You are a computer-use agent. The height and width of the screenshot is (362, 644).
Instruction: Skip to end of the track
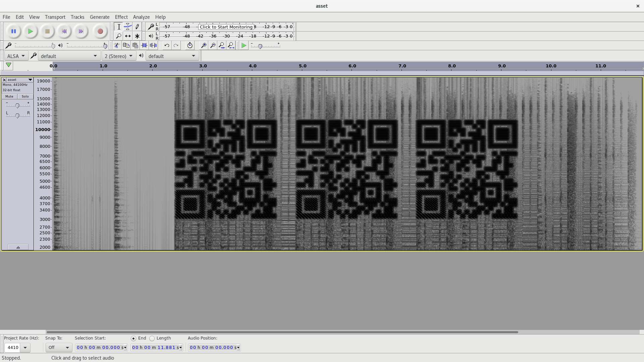[81, 31]
